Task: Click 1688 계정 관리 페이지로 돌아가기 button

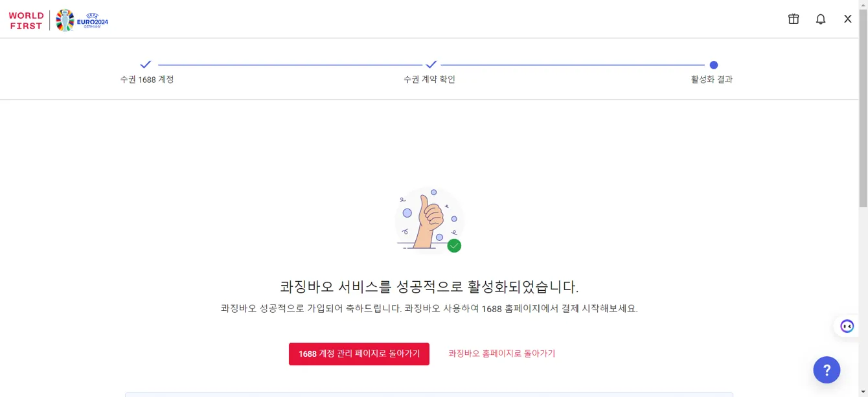Action: click(x=359, y=354)
